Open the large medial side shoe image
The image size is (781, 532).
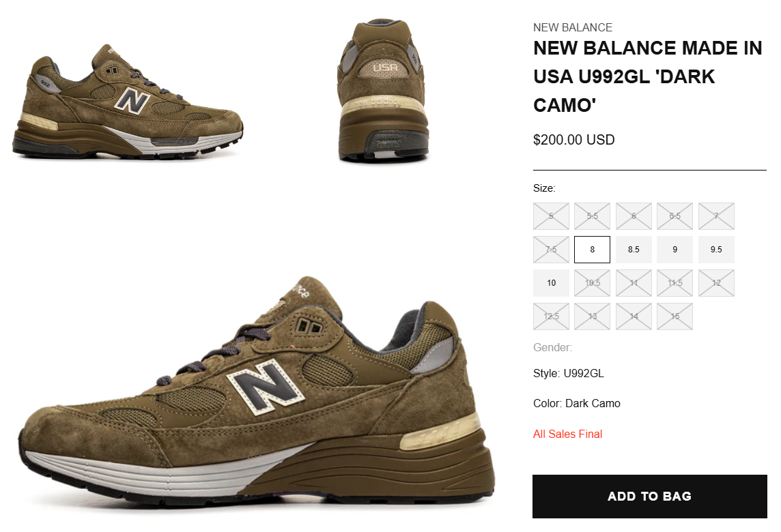tap(257, 391)
